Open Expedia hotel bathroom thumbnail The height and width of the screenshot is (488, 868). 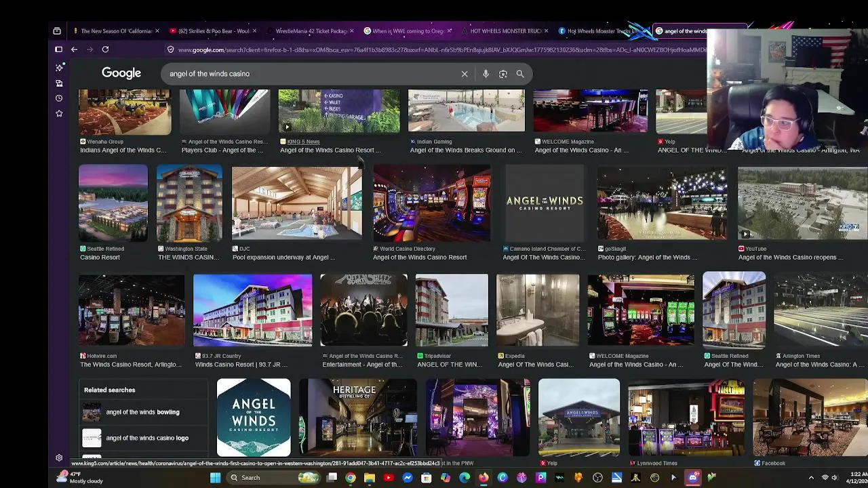[538, 310]
